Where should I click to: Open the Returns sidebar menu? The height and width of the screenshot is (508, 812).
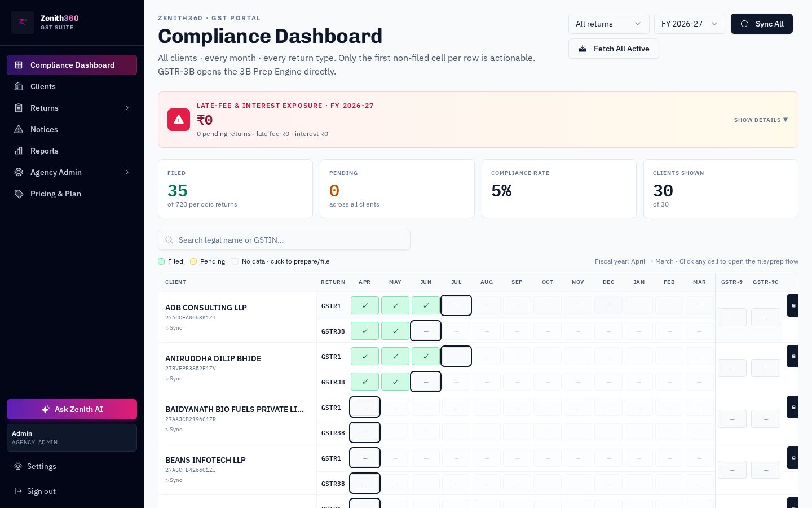(72, 108)
